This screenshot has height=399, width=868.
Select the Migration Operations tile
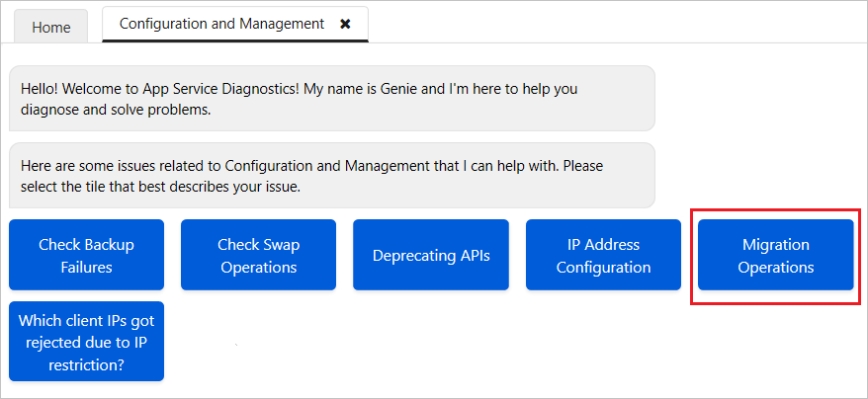[x=775, y=255]
